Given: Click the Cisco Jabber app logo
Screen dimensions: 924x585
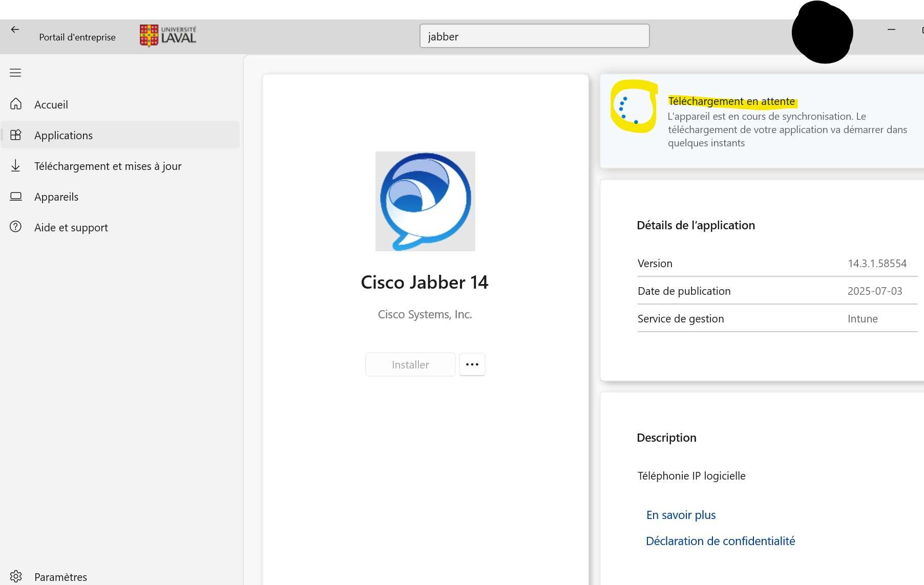Looking at the screenshot, I should [x=425, y=201].
